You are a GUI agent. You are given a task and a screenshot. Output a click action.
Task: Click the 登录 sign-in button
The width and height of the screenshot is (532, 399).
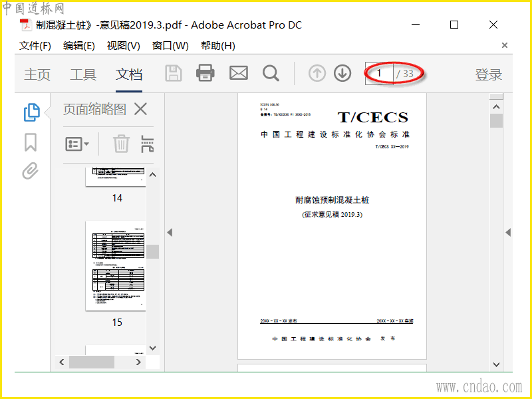(x=488, y=74)
